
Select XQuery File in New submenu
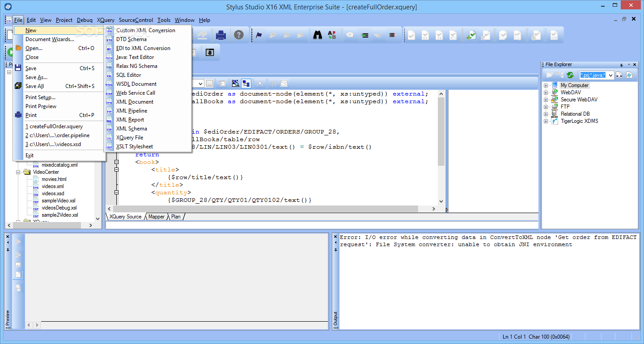(130, 138)
